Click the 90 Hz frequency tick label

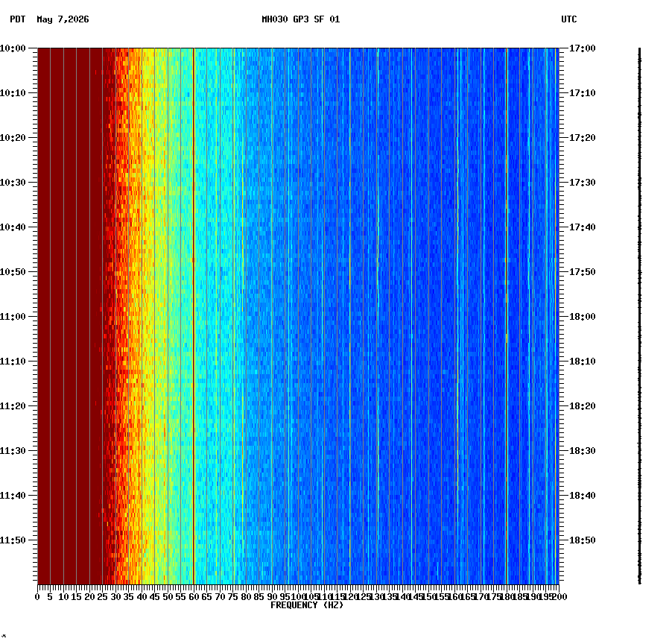click(x=272, y=597)
